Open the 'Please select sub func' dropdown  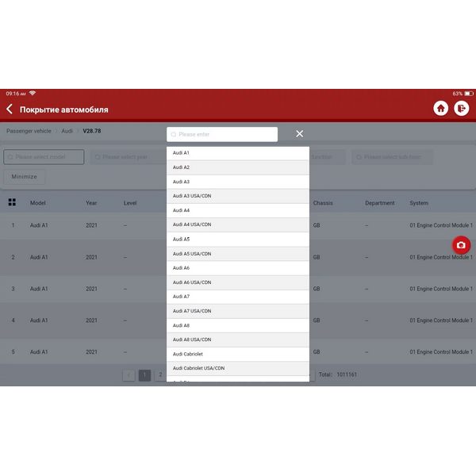click(x=392, y=156)
